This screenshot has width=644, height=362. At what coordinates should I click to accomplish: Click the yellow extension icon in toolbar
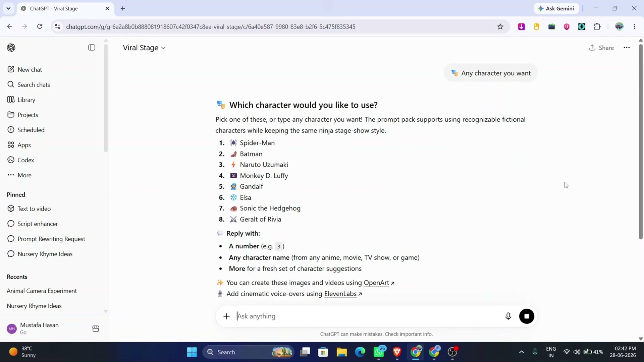coord(536,26)
